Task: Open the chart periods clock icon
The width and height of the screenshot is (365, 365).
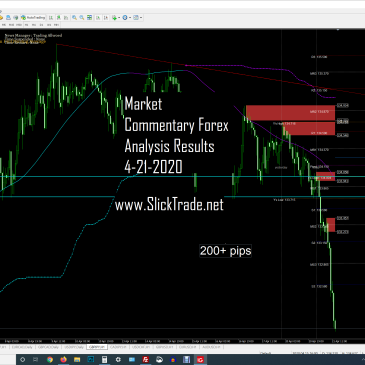Action: tap(125, 18)
